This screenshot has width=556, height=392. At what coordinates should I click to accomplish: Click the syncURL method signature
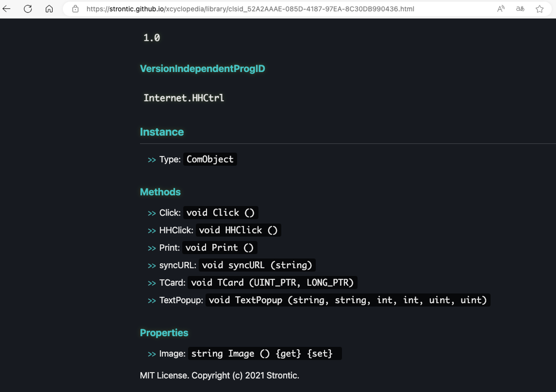click(257, 265)
